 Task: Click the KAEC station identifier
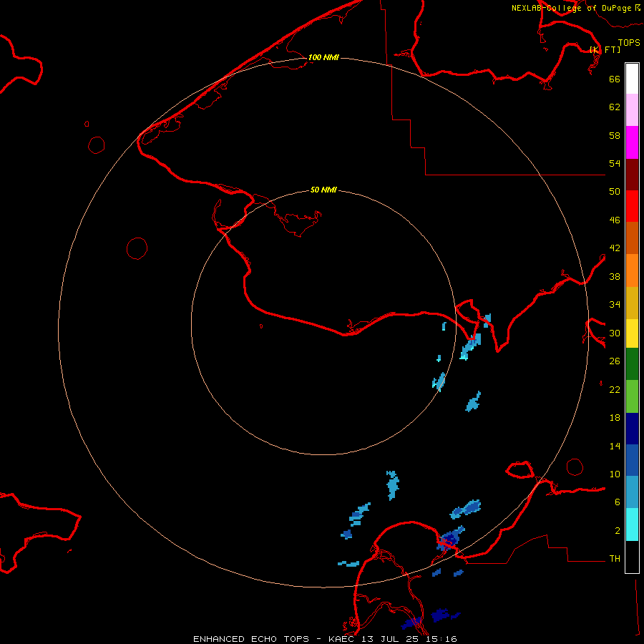click(x=343, y=639)
